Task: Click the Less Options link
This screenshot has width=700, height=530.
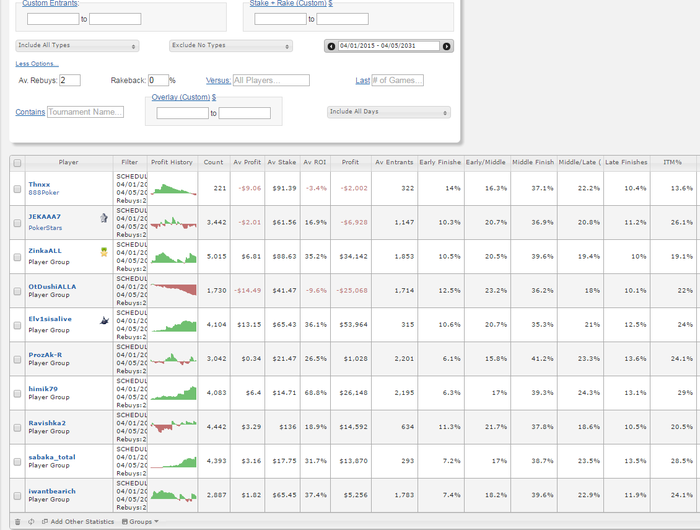Action: 37,64
